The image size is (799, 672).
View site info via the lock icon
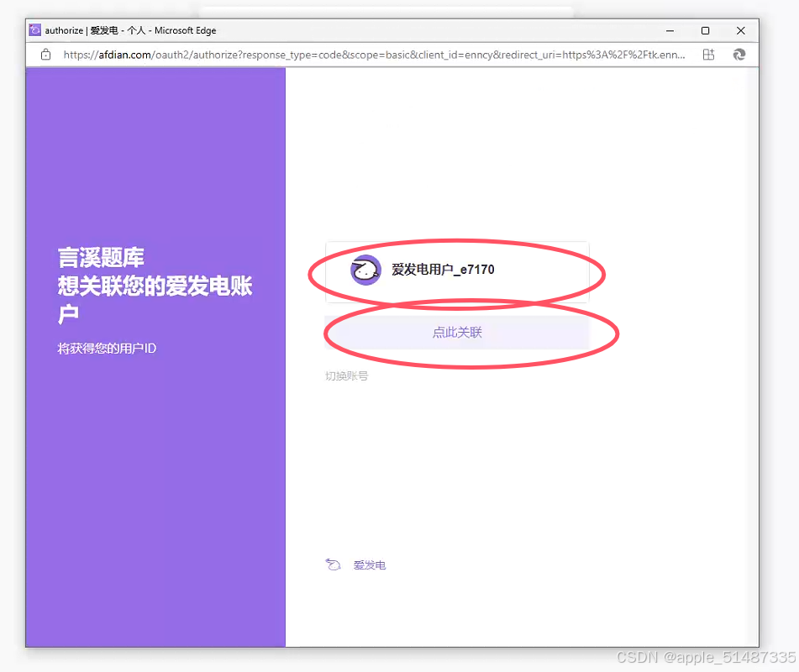click(46, 55)
